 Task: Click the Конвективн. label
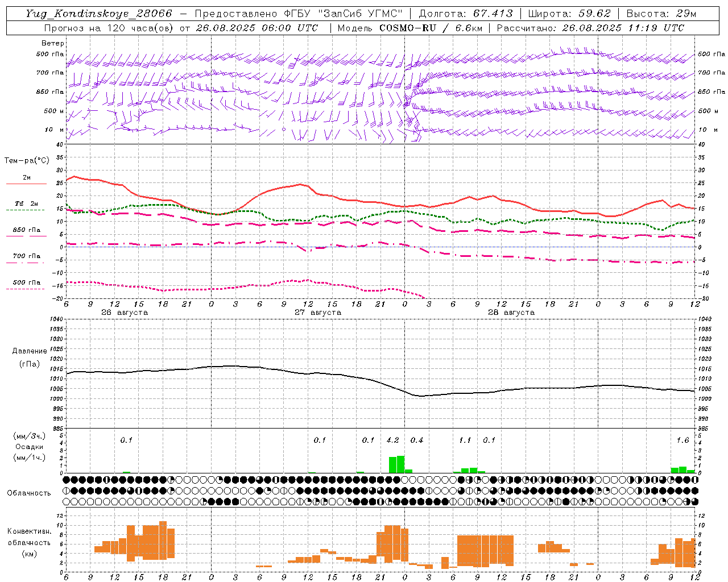[30, 531]
